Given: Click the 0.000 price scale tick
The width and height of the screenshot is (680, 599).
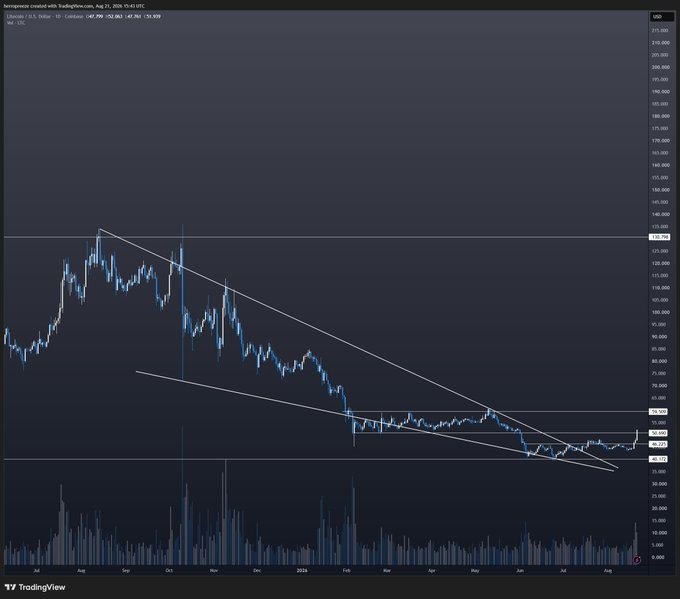Looking at the screenshot, I should pos(658,557).
